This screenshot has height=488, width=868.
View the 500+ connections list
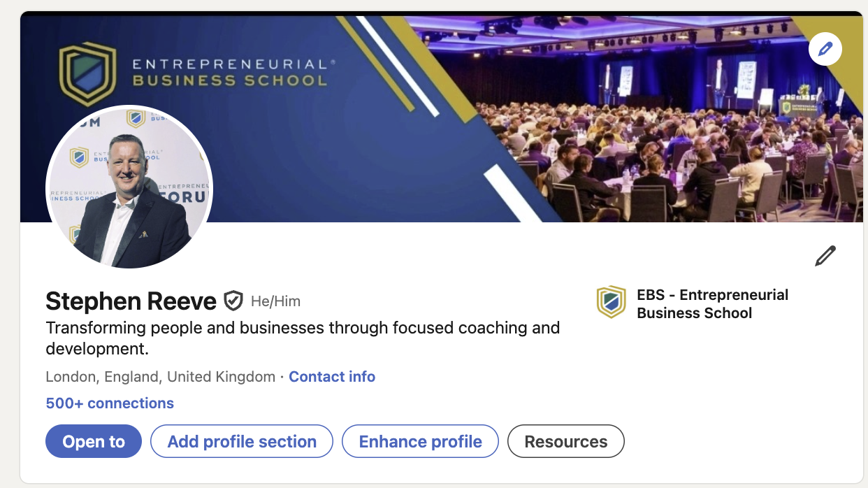coord(110,403)
